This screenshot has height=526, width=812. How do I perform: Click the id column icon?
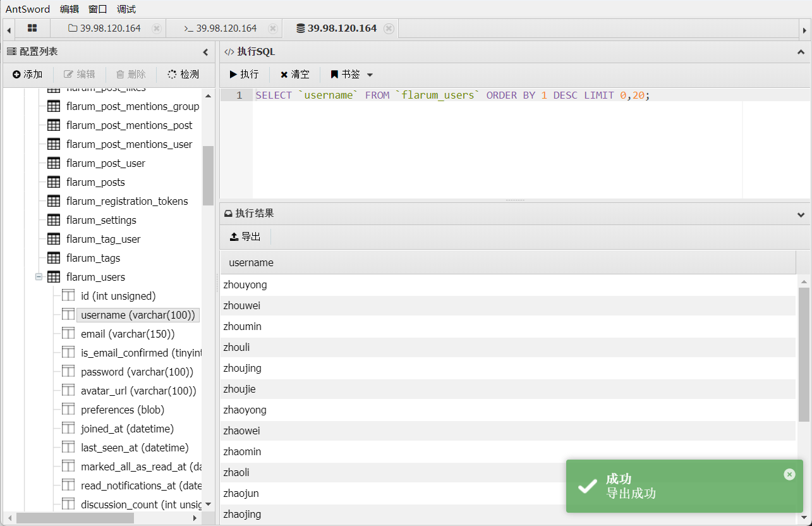[x=68, y=295]
